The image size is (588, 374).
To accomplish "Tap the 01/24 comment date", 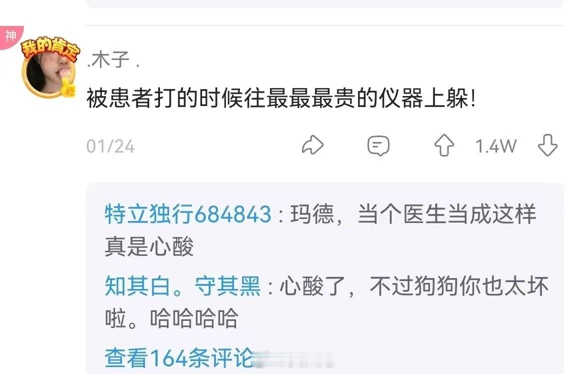I will [x=110, y=146].
